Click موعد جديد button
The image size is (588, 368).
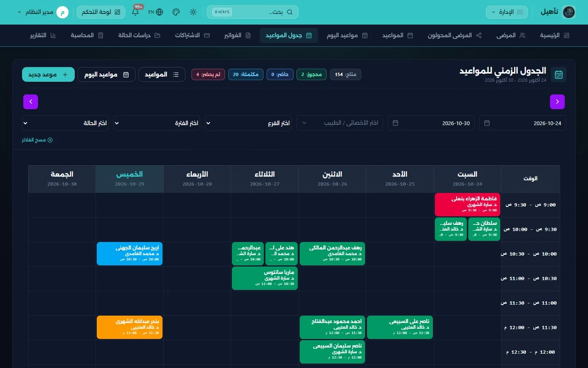coord(48,74)
